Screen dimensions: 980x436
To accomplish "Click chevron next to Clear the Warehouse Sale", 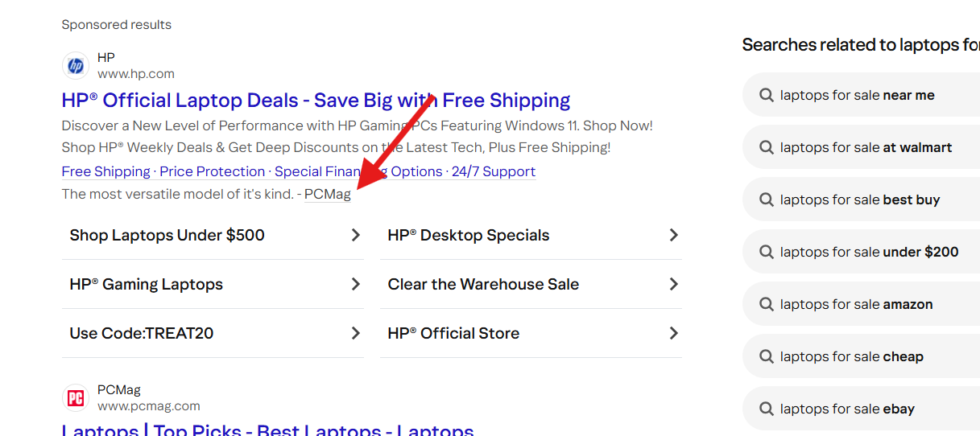I will (674, 284).
